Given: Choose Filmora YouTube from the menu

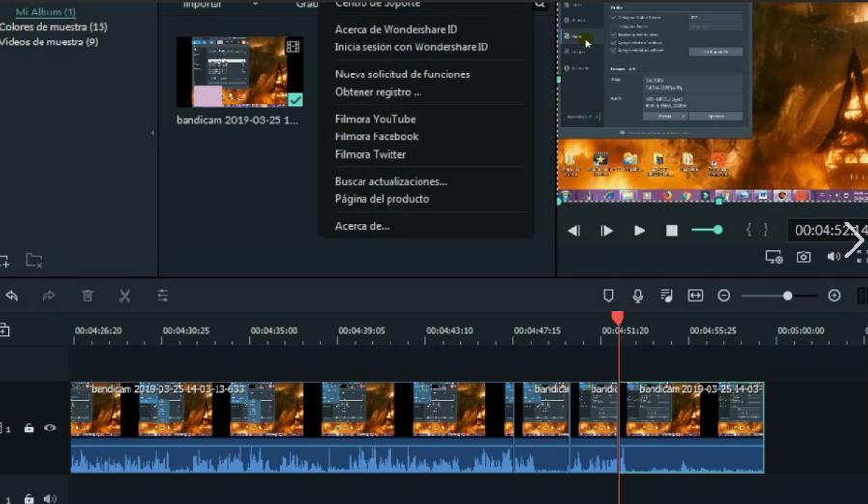Looking at the screenshot, I should pyautogui.click(x=375, y=119).
